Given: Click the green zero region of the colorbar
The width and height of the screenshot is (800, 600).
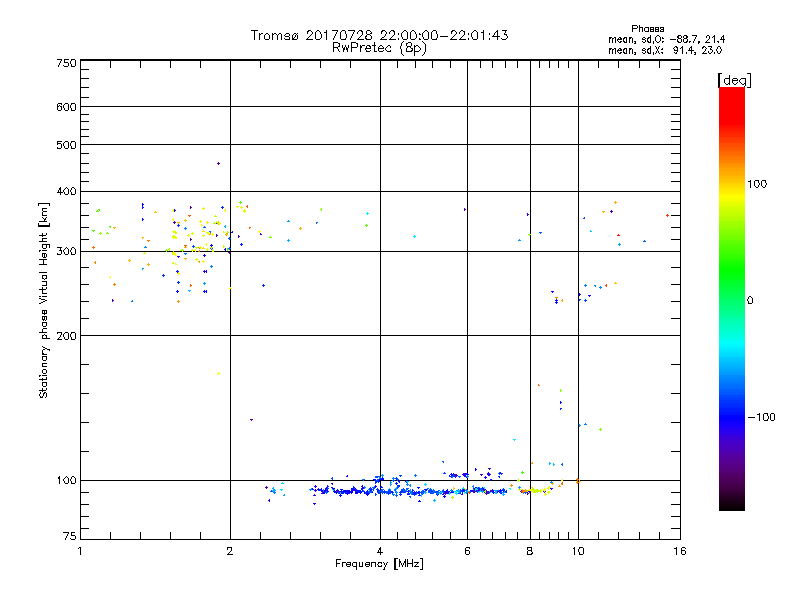Looking at the screenshot, I should pos(732,300).
